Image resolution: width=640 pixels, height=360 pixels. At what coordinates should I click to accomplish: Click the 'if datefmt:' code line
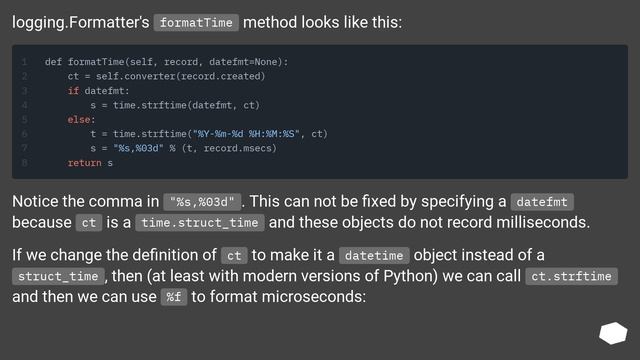pyautogui.click(x=98, y=91)
